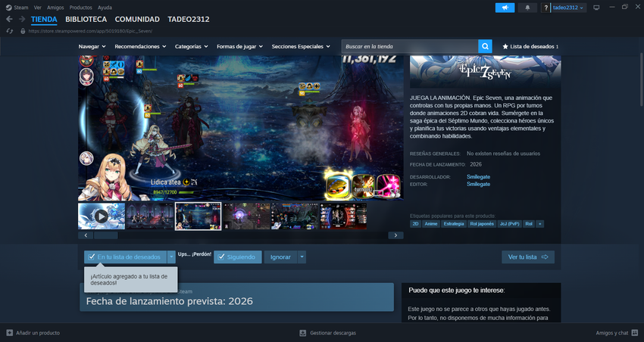Image resolution: width=644 pixels, height=342 pixels.
Task: Click the Epic Seven header logo image
Action: point(486,71)
